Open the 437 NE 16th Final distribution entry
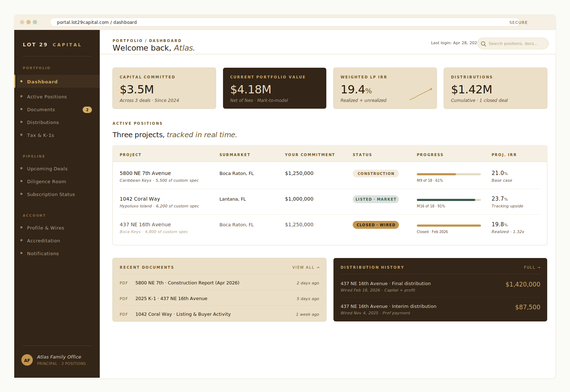This screenshot has width=570, height=392. point(440,286)
